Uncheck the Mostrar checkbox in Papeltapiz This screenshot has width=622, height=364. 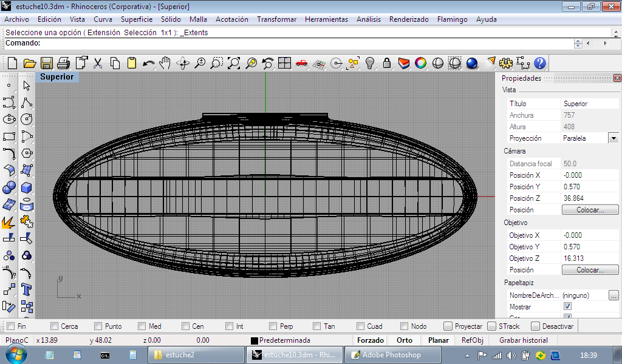567,307
